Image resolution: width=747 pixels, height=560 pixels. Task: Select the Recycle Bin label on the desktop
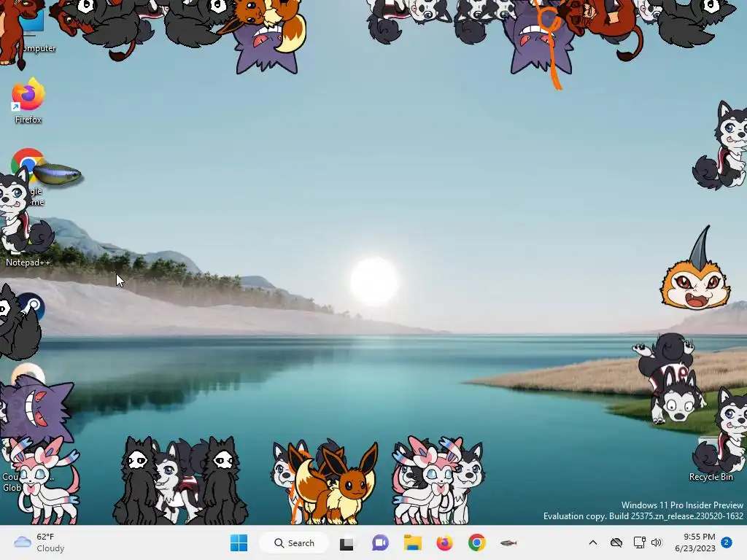pos(711,477)
